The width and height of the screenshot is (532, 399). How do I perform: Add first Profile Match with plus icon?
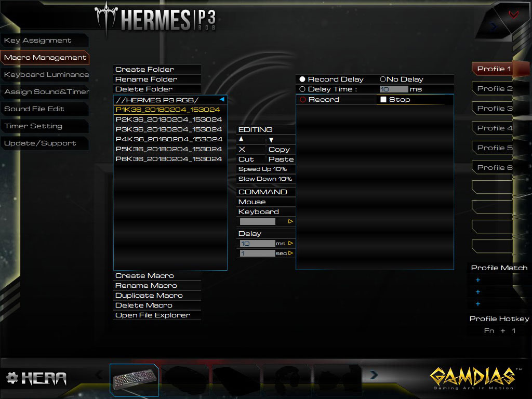click(478, 280)
